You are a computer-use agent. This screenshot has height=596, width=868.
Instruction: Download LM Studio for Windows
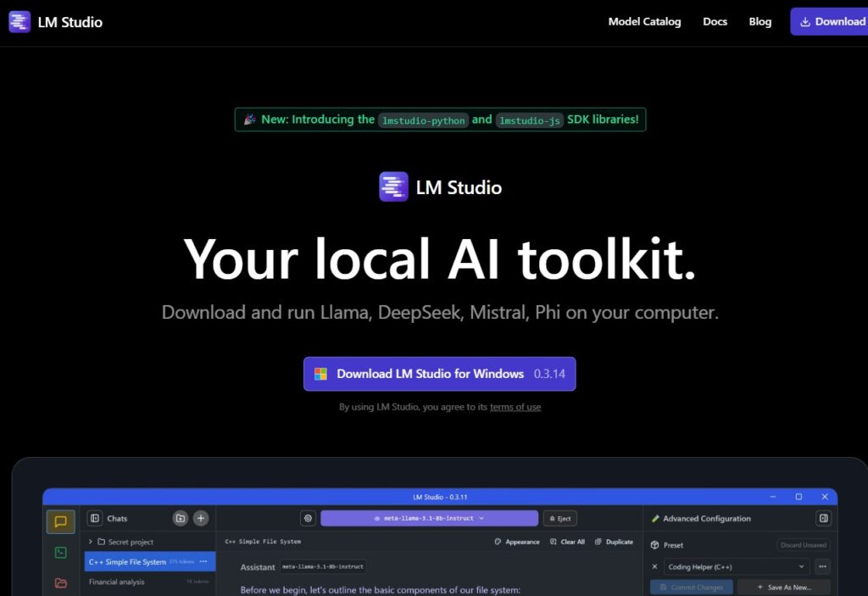coord(439,374)
